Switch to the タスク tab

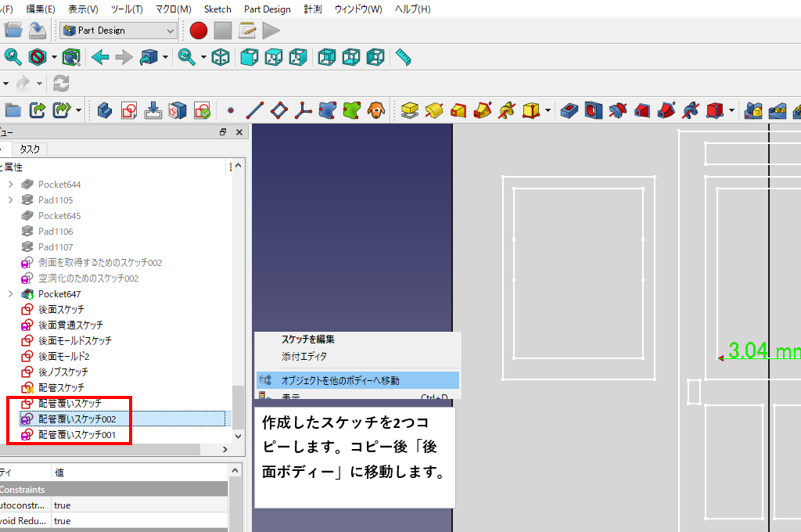click(30, 149)
